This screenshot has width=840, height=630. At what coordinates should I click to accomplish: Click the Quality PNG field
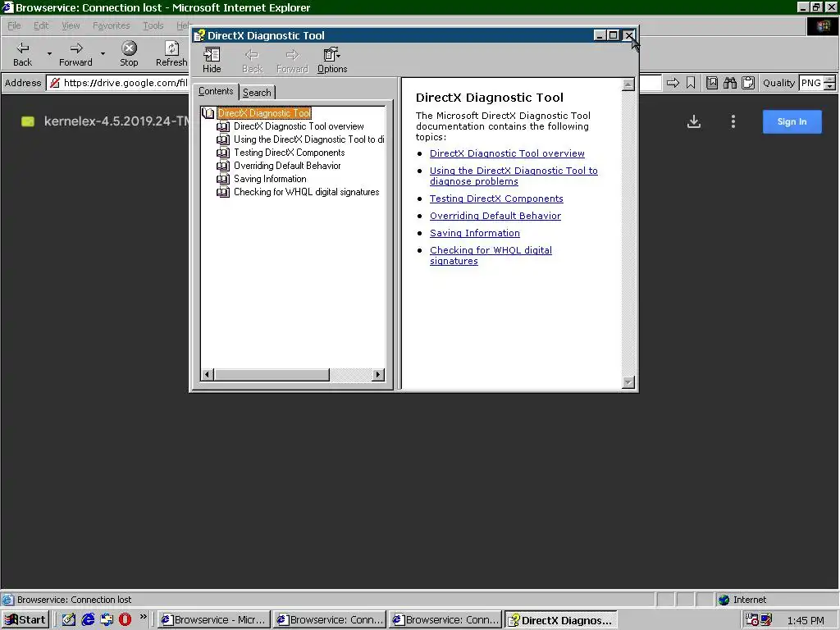811,83
